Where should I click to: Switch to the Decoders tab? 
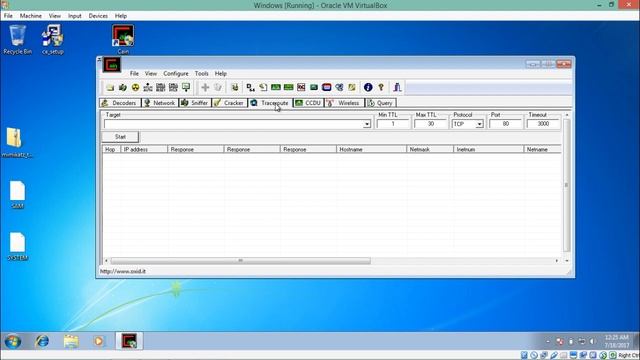(120, 103)
